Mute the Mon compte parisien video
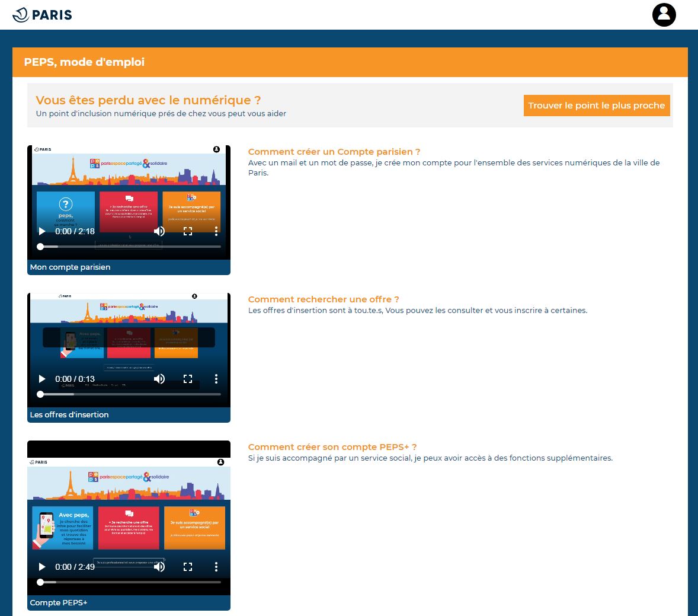 (159, 231)
